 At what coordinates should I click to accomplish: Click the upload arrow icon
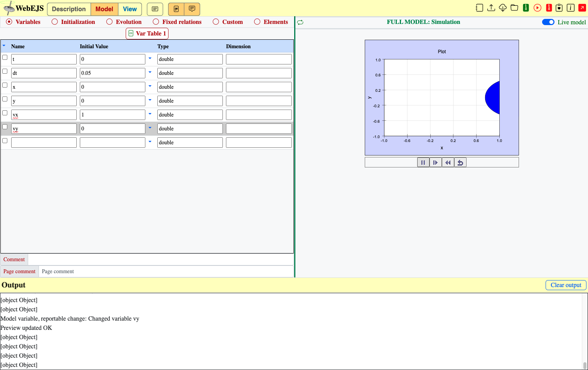coord(491,8)
